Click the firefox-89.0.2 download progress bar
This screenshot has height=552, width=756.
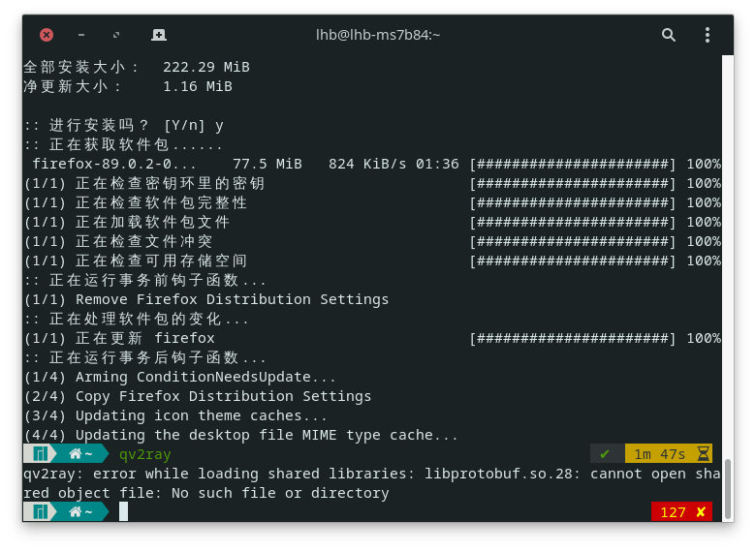572,164
